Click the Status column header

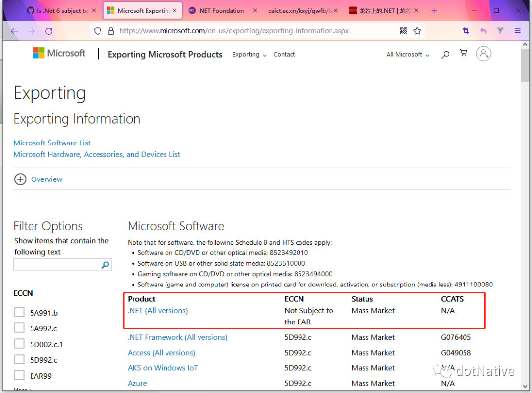point(362,299)
